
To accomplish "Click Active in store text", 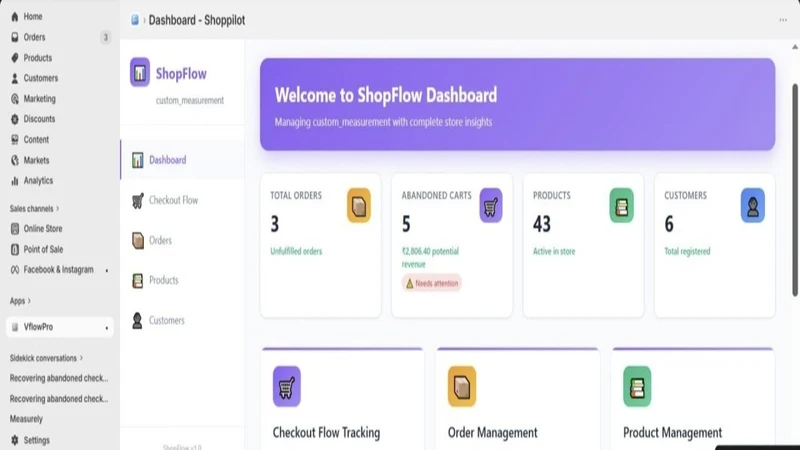I will click(554, 251).
